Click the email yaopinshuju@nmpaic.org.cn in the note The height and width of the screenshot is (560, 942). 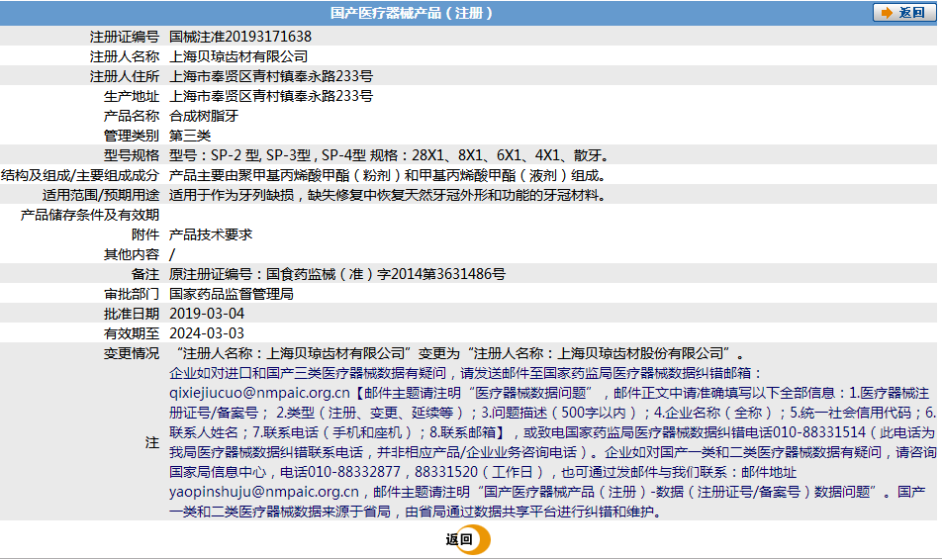tap(264, 492)
